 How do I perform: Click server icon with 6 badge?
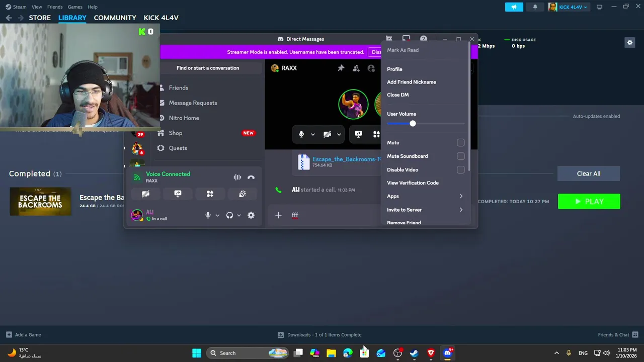(x=137, y=149)
